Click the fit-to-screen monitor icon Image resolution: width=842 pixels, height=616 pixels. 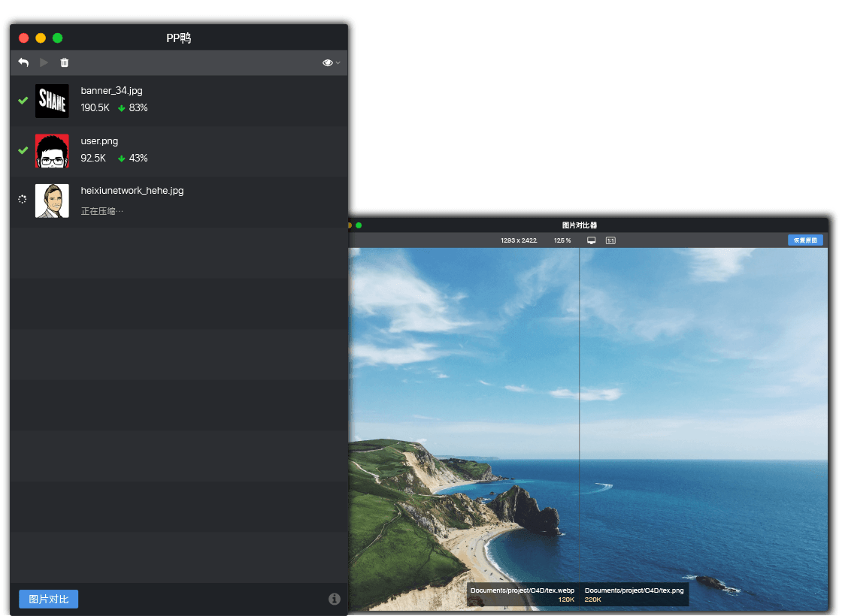pyautogui.click(x=591, y=240)
